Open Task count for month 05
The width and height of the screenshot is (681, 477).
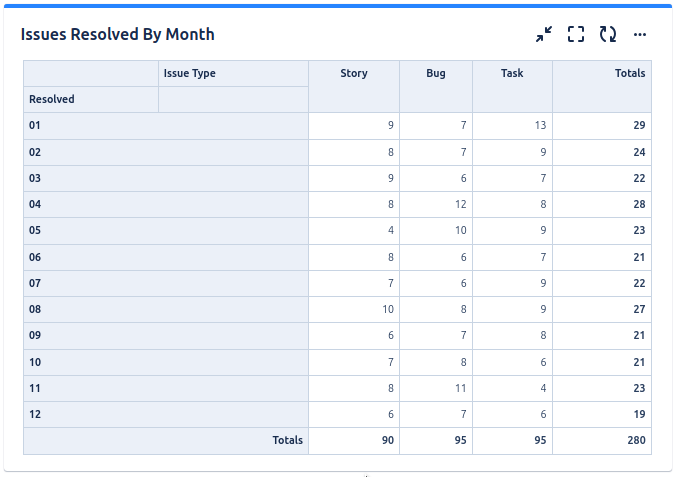pyautogui.click(x=543, y=231)
